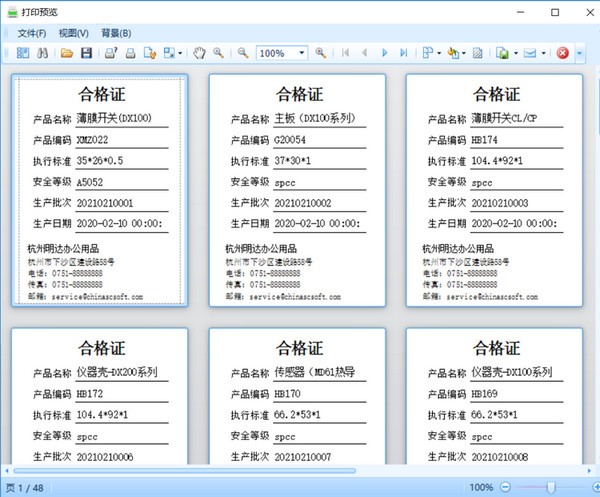Viewport: 600px width, 497px height.
Task: Open Page Setup icon
Action: pyautogui.click(x=150, y=53)
